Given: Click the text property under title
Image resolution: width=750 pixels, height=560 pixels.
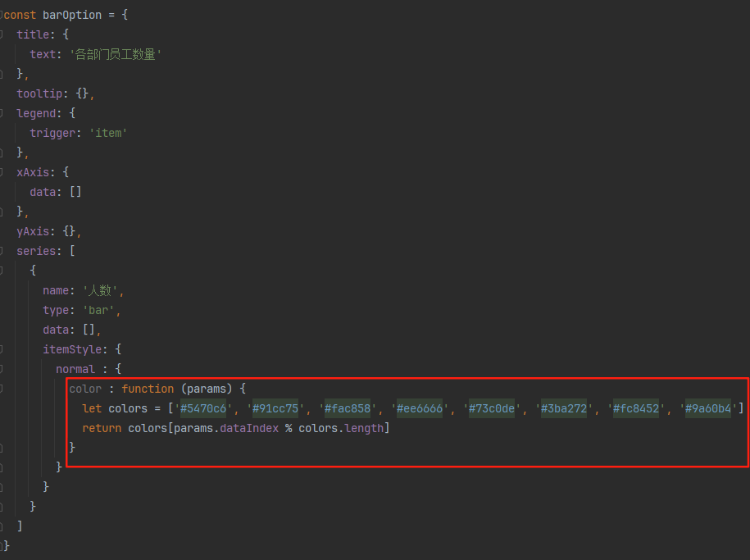Looking at the screenshot, I should [x=43, y=54].
